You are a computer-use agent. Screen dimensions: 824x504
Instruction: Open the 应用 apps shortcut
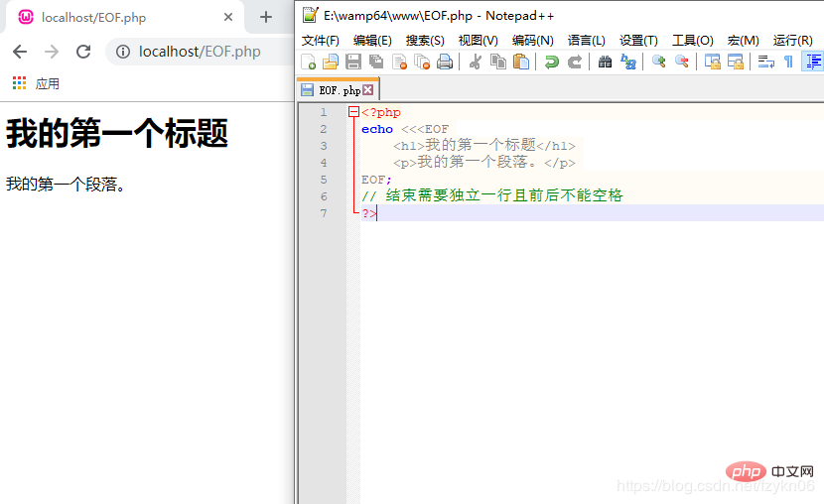[36, 83]
